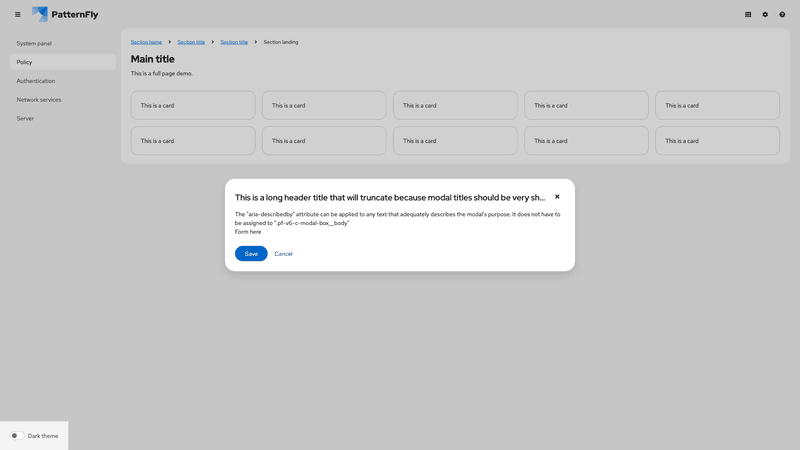Open the second Section title breadcrumb
Viewport: 800px width, 450px height.
(234, 42)
